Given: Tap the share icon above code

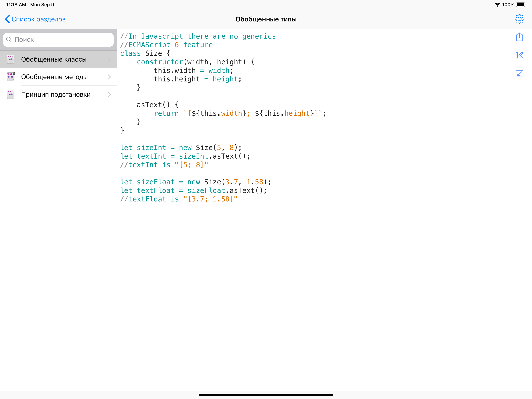Looking at the screenshot, I should pos(519,37).
